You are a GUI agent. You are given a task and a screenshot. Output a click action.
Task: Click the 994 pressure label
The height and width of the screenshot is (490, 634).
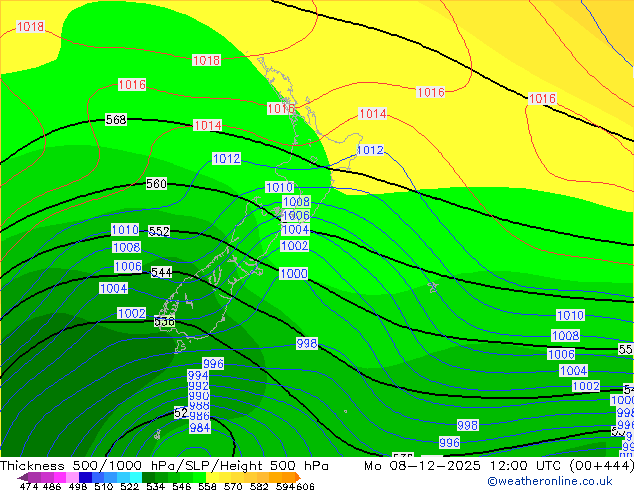[x=198, y=376]
